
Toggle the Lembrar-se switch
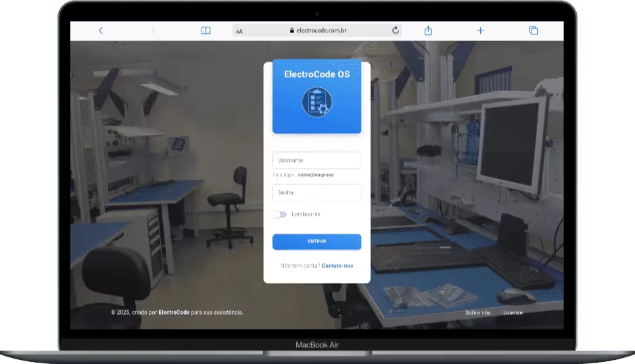click(280, 214)
